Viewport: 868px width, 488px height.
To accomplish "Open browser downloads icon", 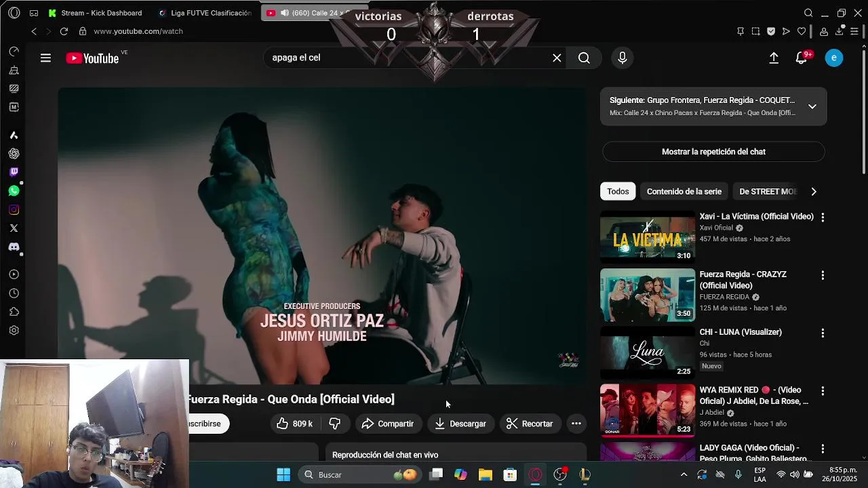I will [840, 30].
